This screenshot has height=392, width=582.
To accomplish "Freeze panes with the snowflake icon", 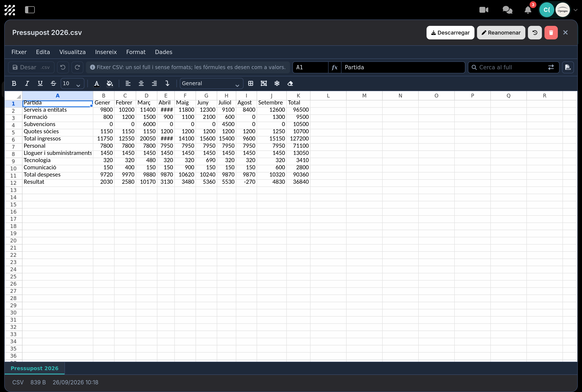I will point(277,83).
